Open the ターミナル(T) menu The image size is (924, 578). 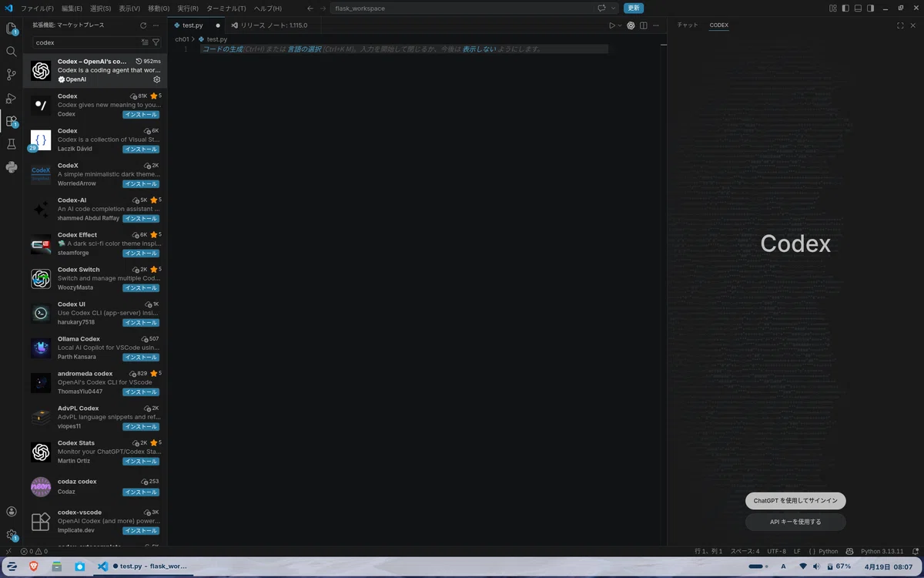(226, 8)
